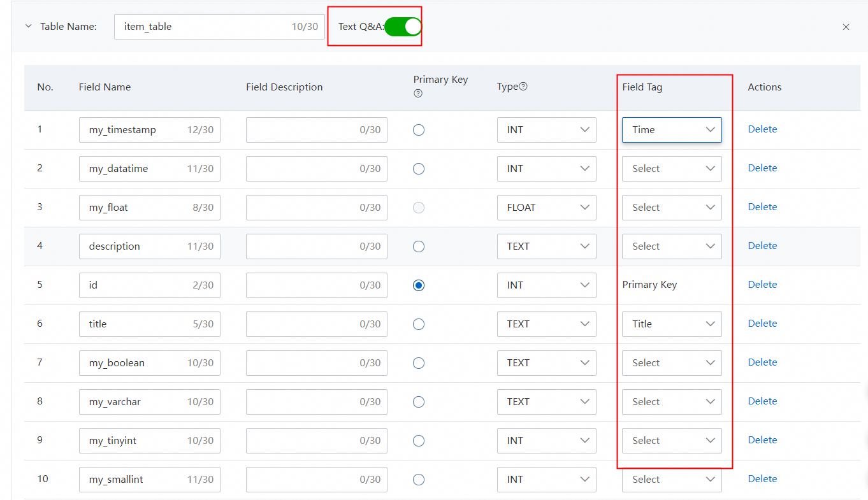The height and width of the screenshot is (500, 868).
Task: Click Field Description input for my_timestamp
Action: (317, 130)
